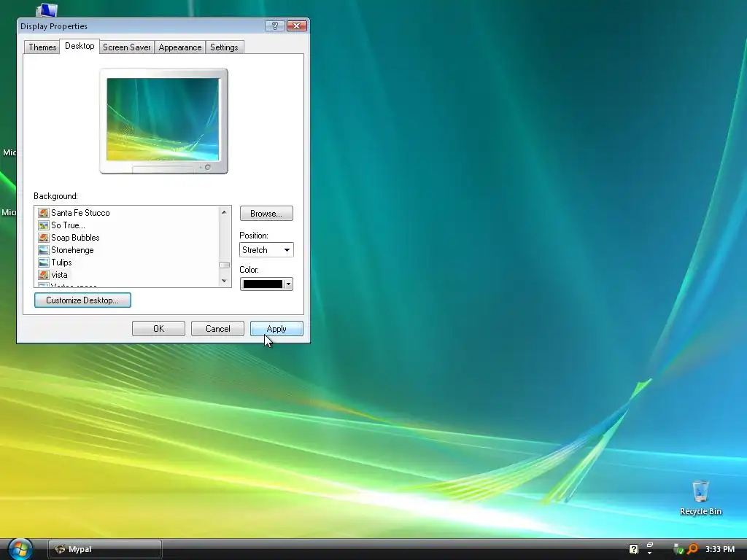The height and width of the screenshot is (560, 747).
Task: Click the 3:33 PM clock
Action: pyautogui.click(x=720, y=549)
